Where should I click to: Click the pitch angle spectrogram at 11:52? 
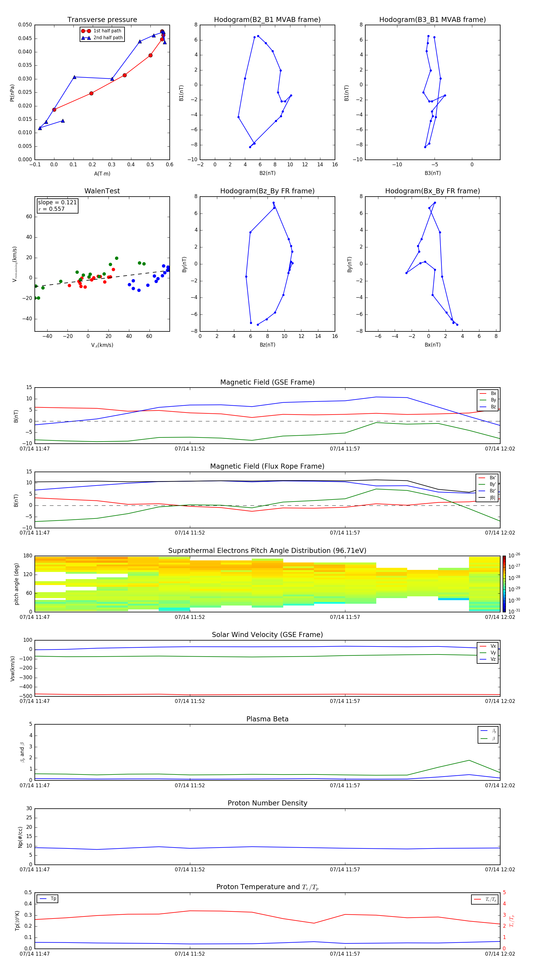190,584
